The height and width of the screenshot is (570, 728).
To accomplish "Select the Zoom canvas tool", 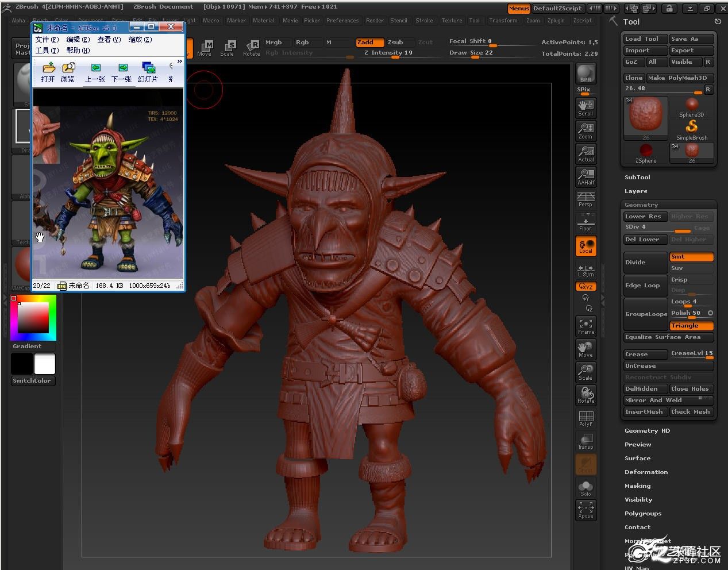I will point(586,130).
